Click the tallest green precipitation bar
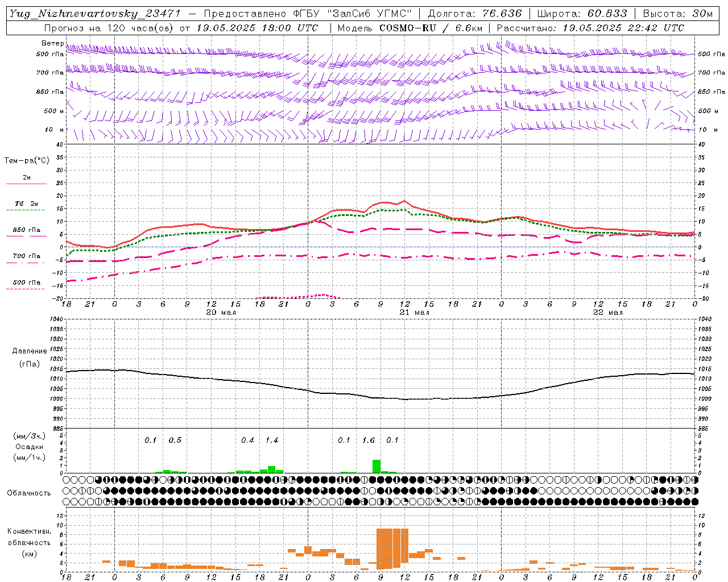Image resolution: width=728 pixels, height=582 pixels. (377, 467)
